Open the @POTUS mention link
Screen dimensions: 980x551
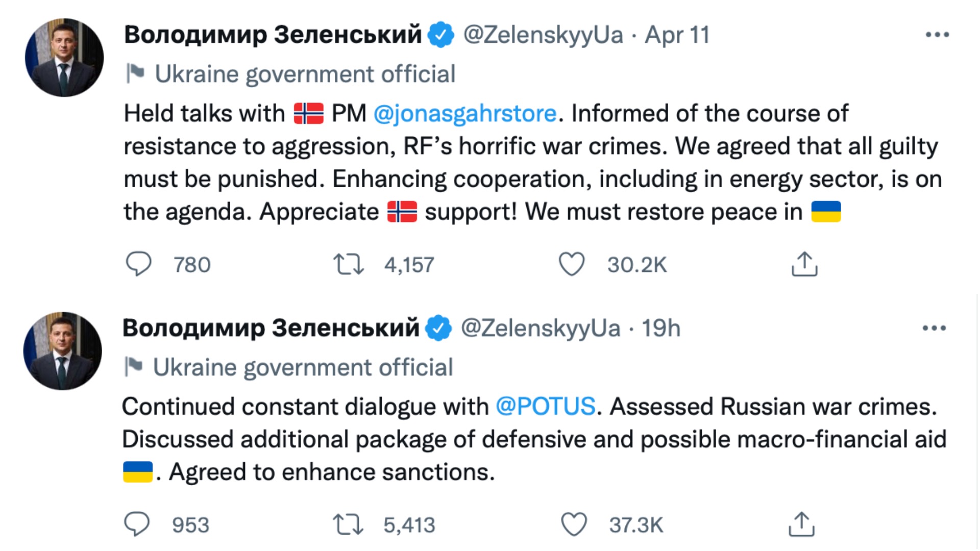point(545,407)
